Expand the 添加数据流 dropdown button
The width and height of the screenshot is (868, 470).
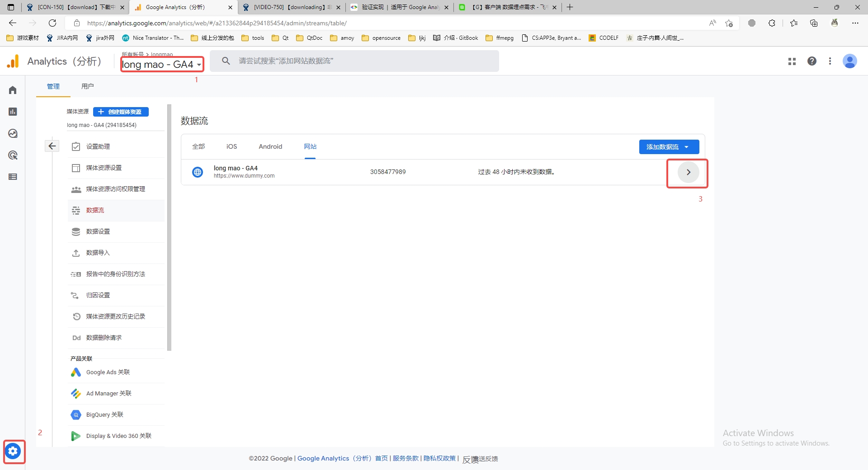(x=669, y=147)
